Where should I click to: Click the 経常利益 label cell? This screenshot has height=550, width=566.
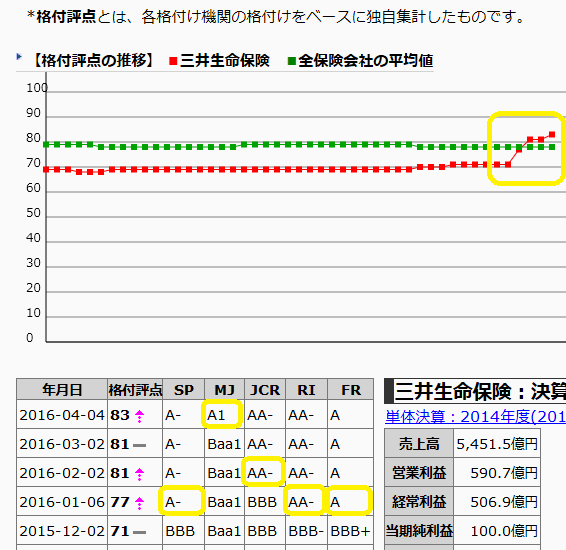coord(419,501)
